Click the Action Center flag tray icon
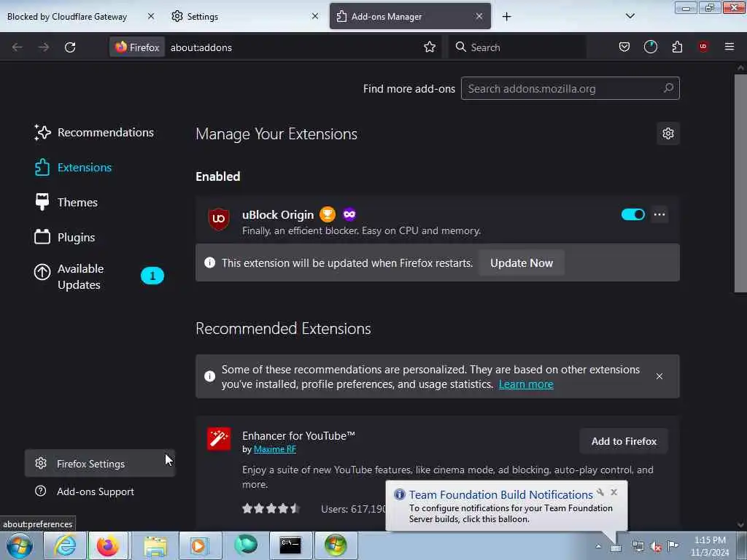Screen dimensions: 747x560 [673, 546]
